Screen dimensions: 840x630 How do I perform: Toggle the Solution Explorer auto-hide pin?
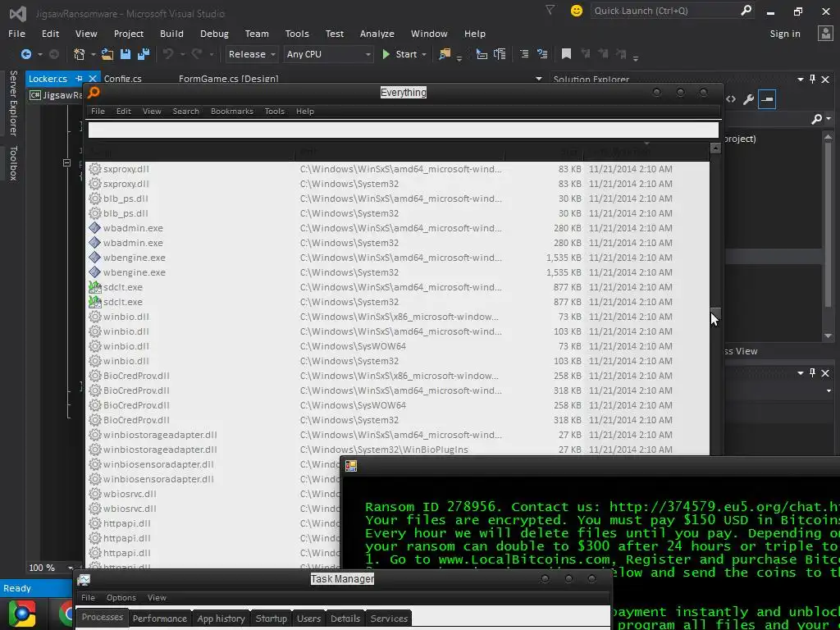(812, 79)
